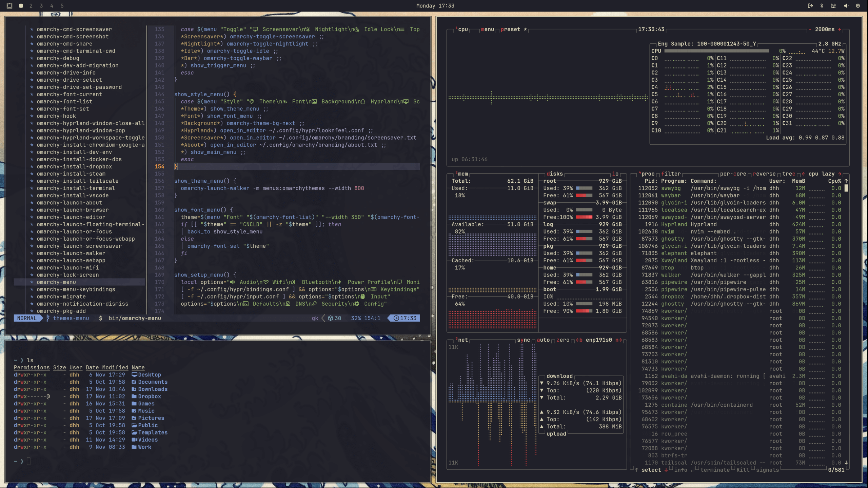Screen dimensions: 868x488
Task: Cycle to next network interface arrow after enp191s0
Action: coord(618,340)
